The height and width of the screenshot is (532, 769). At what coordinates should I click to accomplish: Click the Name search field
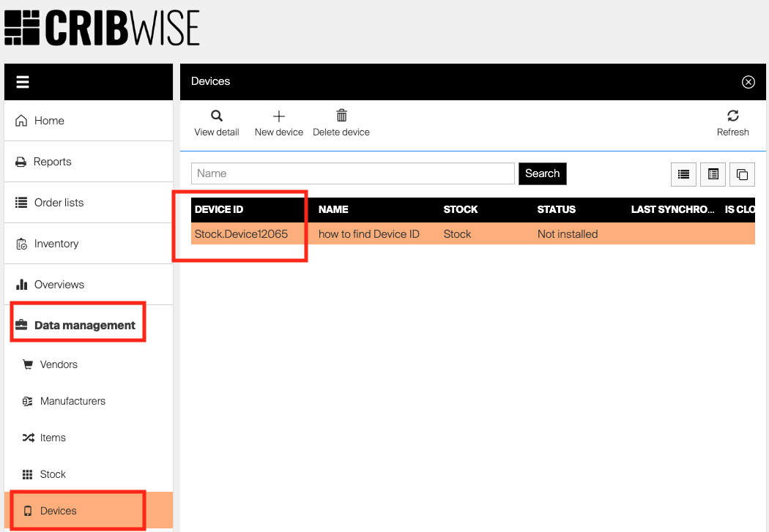352,173
